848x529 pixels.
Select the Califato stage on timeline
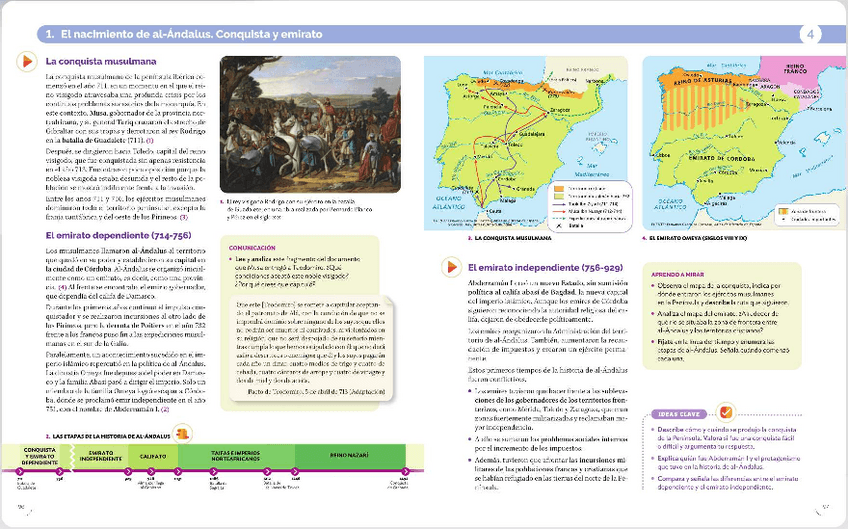click(152, 455)
